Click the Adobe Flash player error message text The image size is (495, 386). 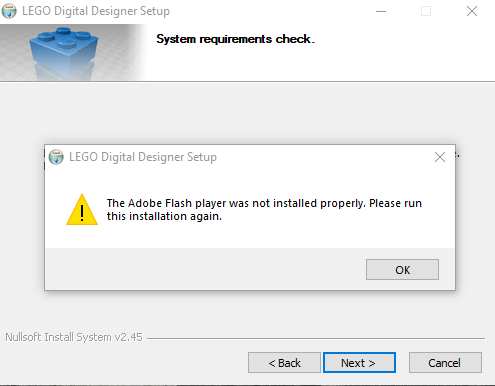[264, 210]
